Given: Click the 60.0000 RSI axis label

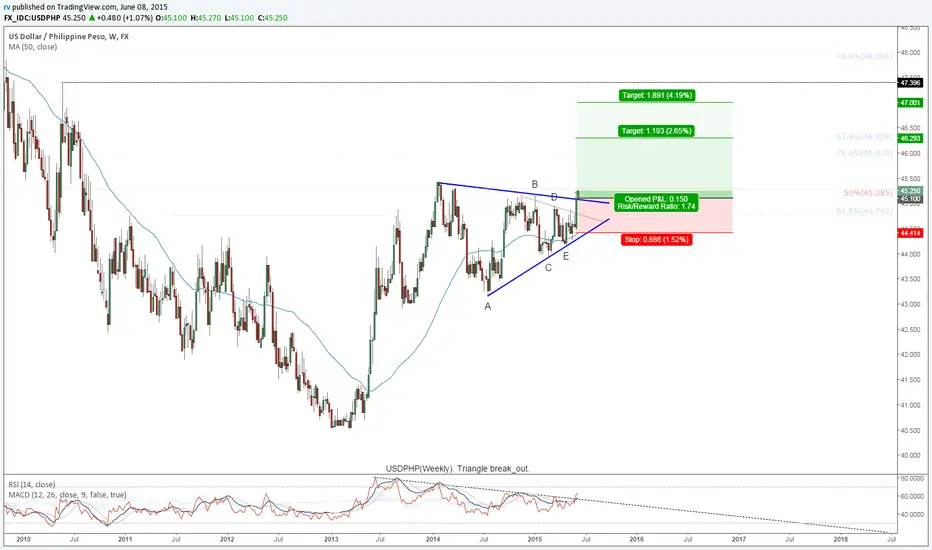Looking at the screenshot, I should (910, 496).
